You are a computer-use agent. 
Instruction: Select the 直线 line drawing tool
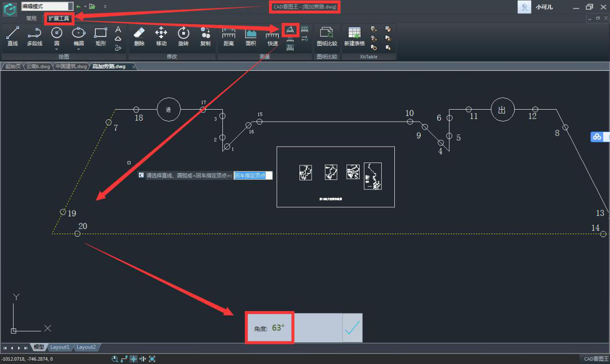(x=13, y=37)
